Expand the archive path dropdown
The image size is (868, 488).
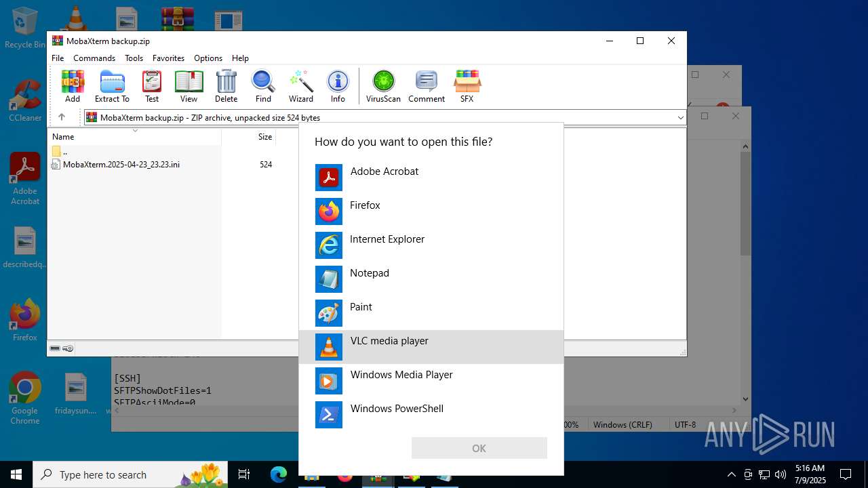[680, 118]
